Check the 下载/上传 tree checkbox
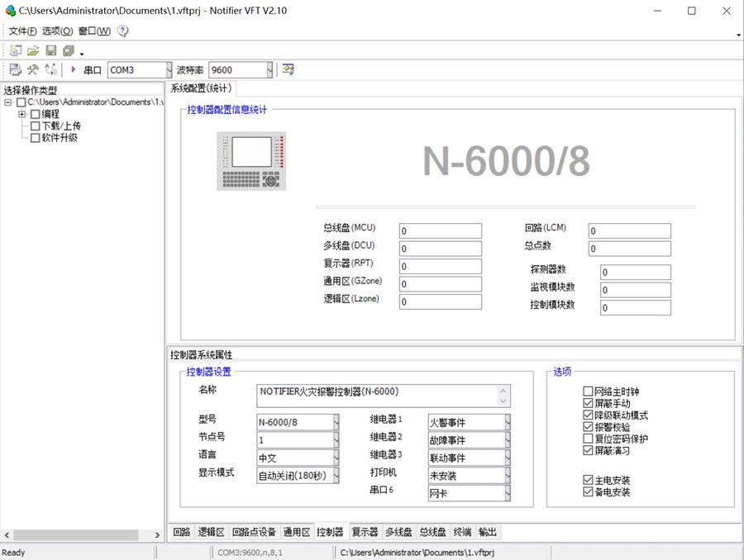This screenshot has height=560, width=744. pyautogui.click(x=35, y=126)
